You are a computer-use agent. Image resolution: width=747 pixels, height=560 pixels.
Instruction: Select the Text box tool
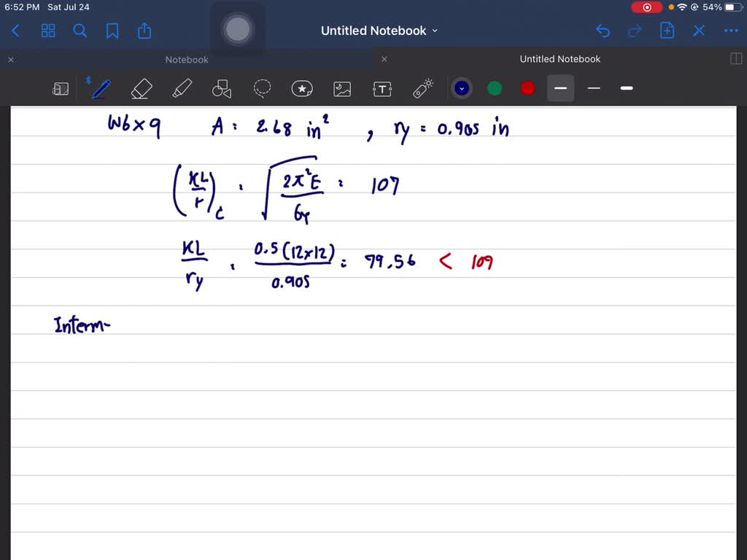382,88
